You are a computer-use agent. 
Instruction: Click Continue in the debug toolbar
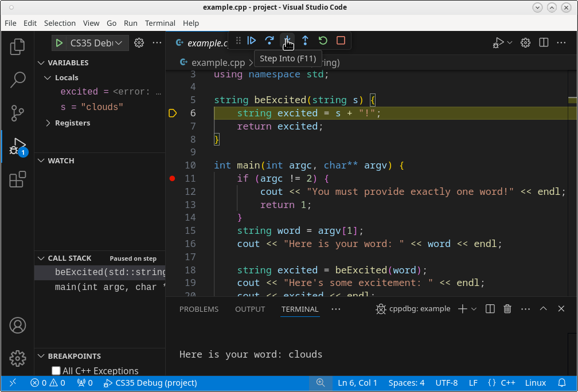[x=252, y=40]
